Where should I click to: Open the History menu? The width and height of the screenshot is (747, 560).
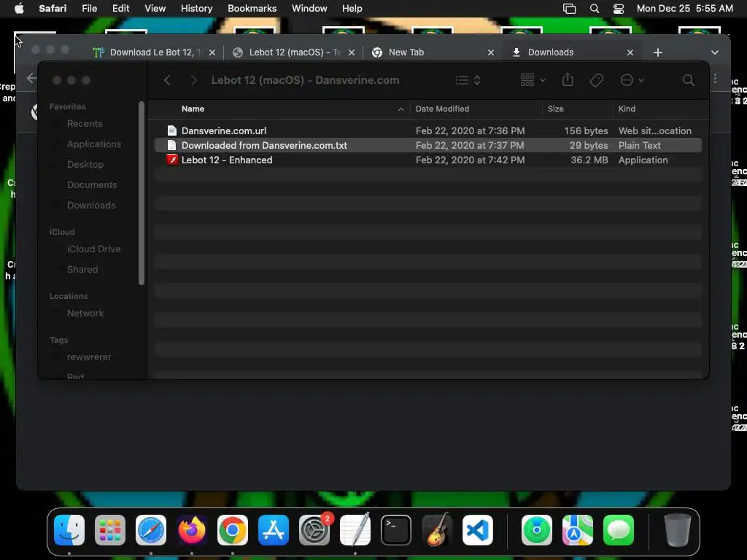[x=196, y=8]
